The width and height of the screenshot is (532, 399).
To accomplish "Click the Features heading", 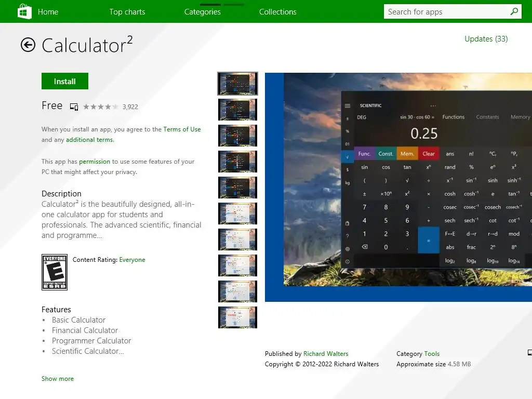I will point(56,310).
